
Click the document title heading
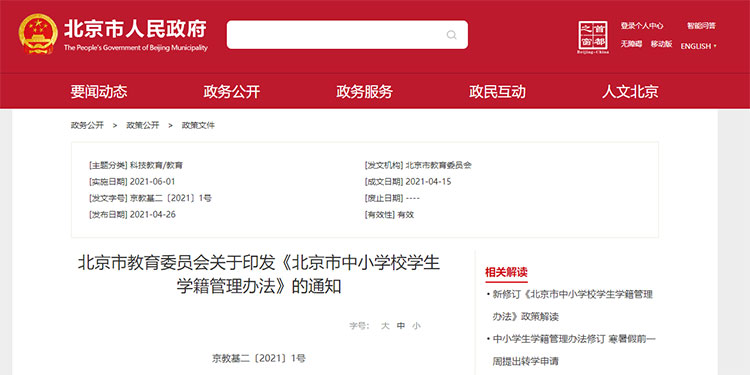click(x=259, y=275)
